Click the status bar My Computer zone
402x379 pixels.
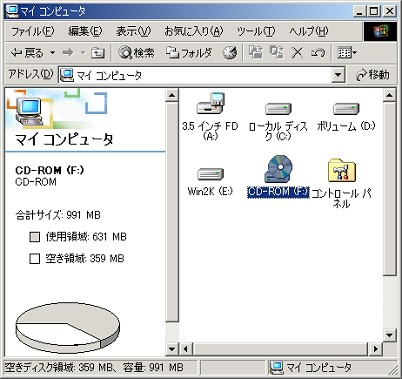(x=311, y=368)
